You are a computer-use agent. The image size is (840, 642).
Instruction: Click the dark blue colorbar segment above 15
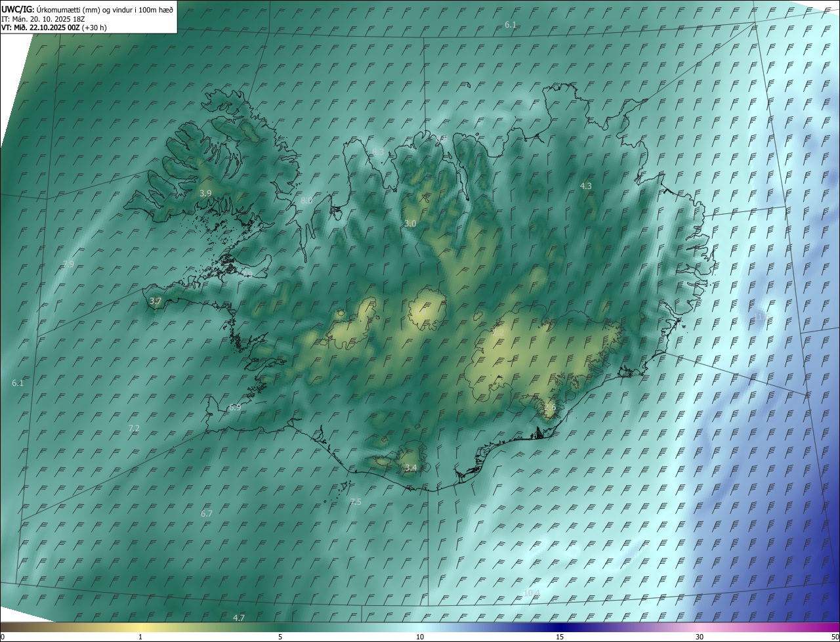coord(560,627)
